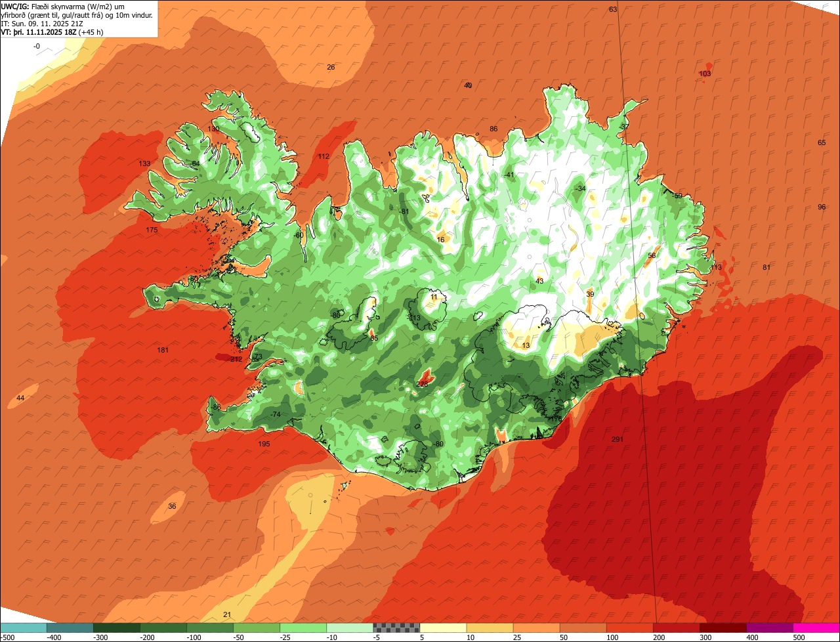Viewport: 840px width, 642px height.
Task: Click the '-41' value in north Iceland
Action: click(509, 175)
